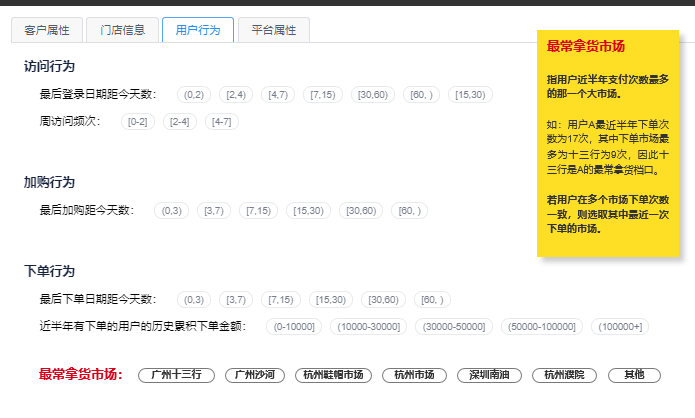Select the (100000+] amount tag
This screenshot has width=695, height=418.
pos(620,327)
